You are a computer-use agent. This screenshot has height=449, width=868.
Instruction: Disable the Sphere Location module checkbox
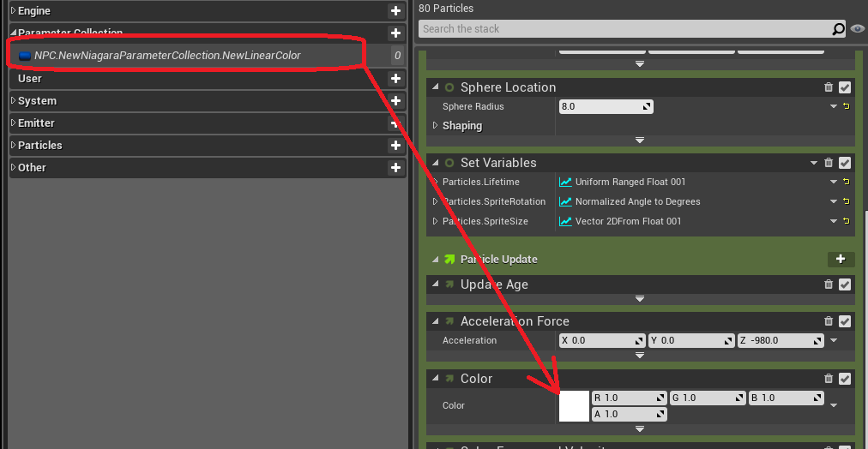pos(845,87)
